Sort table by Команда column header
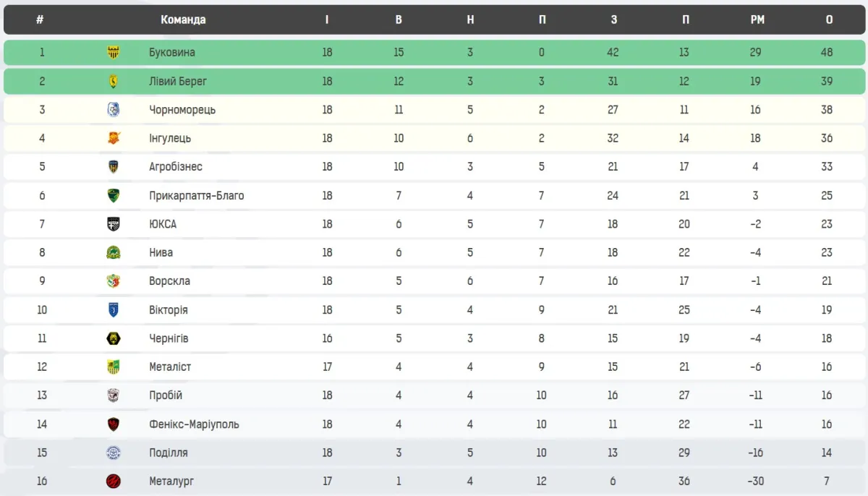868x496 pixels. [183, 20]
